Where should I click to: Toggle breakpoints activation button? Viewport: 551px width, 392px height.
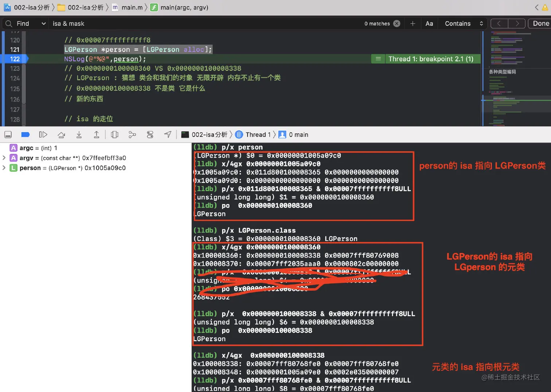pyautogui.click(x=26, y=135)
